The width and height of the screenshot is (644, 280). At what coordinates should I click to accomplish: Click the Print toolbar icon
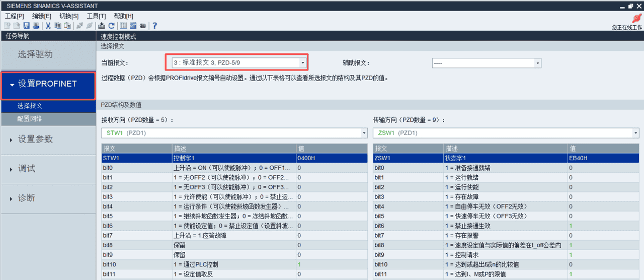[36, 26]
